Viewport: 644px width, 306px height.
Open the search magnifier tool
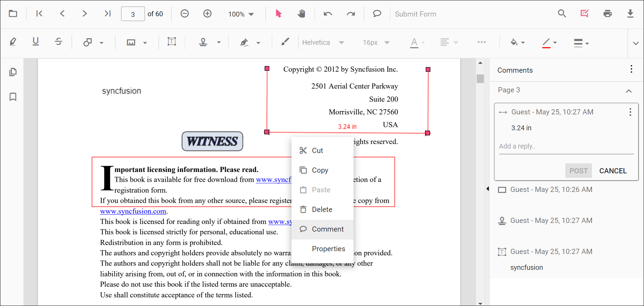pos(562,14)
